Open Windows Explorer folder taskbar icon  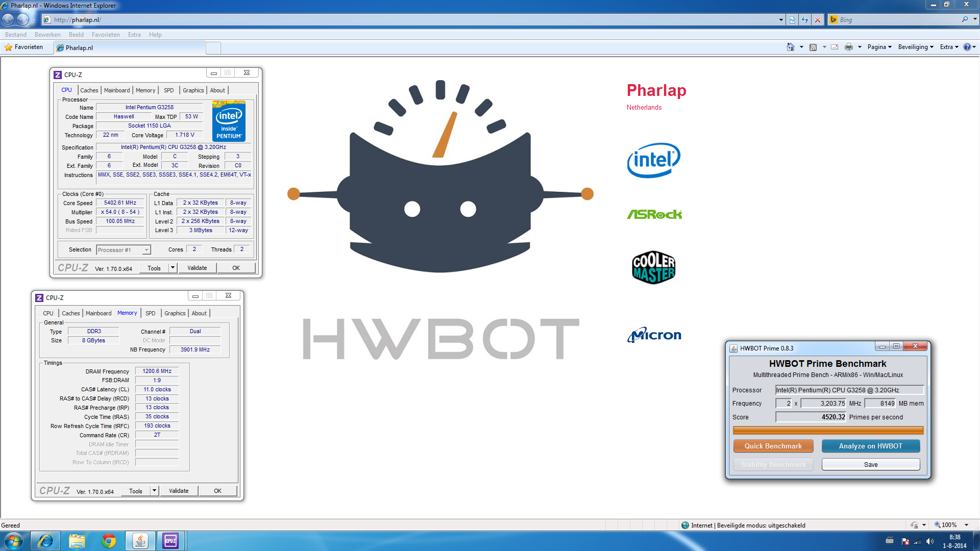(77, 541)
